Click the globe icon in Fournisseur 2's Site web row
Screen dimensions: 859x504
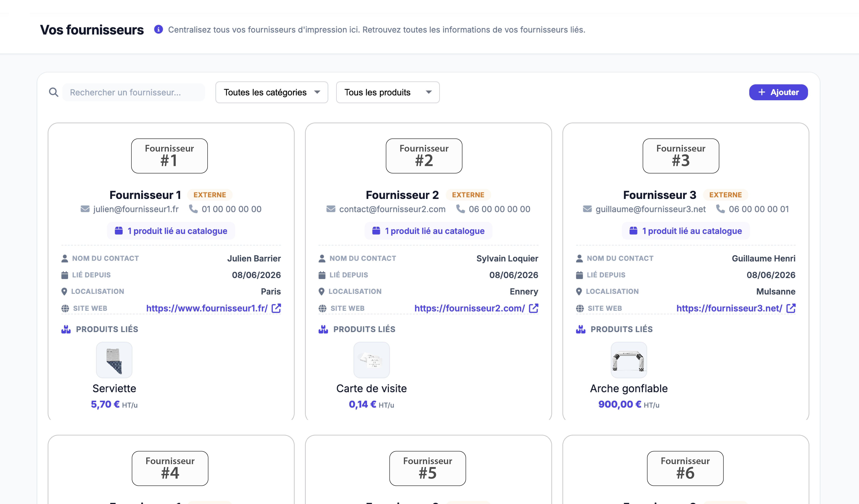click(322, 308)
